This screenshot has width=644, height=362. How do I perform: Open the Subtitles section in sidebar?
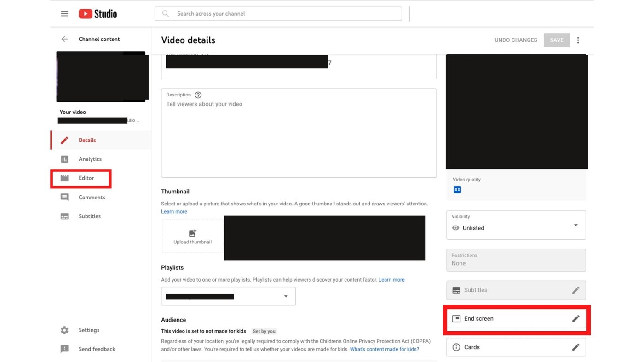coord(90,216)
